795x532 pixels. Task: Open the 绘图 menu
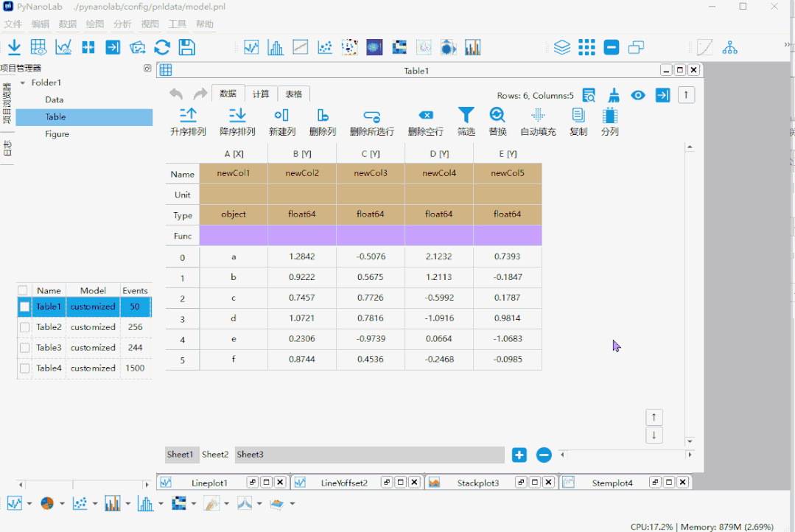pyautogui.click(x=95, y=24)
